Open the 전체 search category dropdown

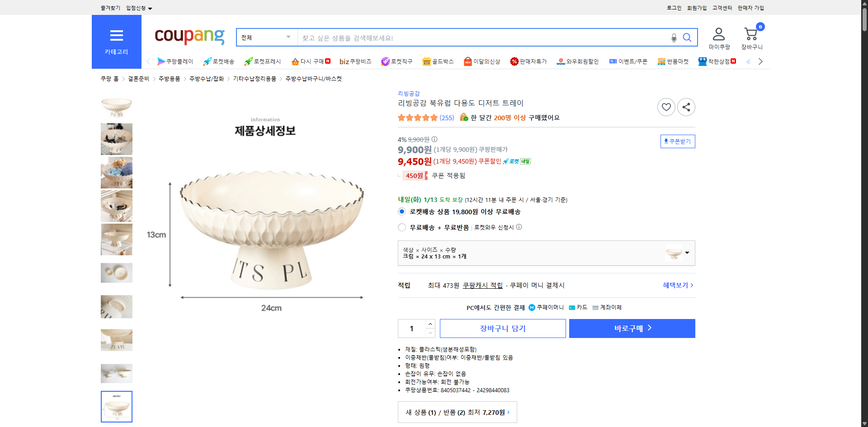(x=266, y=38)
